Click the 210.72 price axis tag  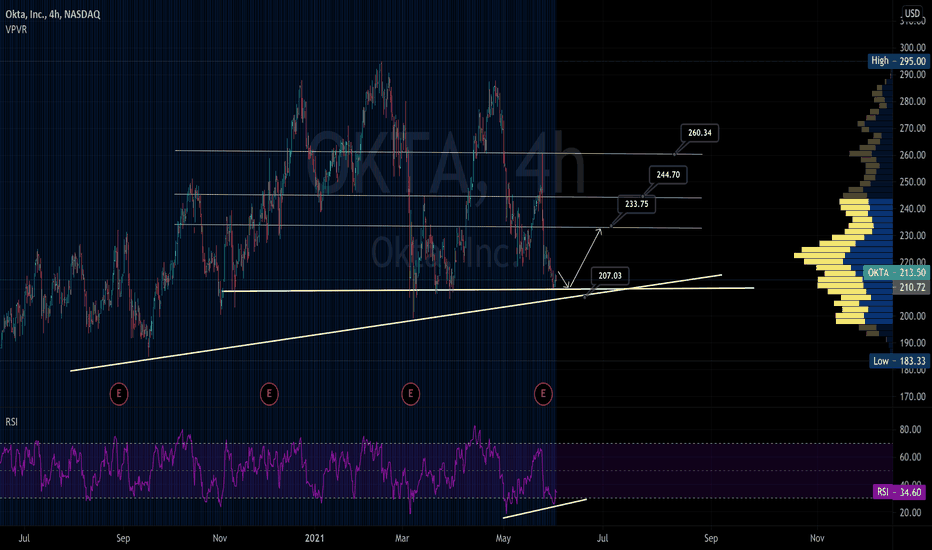pyautogui.click(x=911, y=287)
